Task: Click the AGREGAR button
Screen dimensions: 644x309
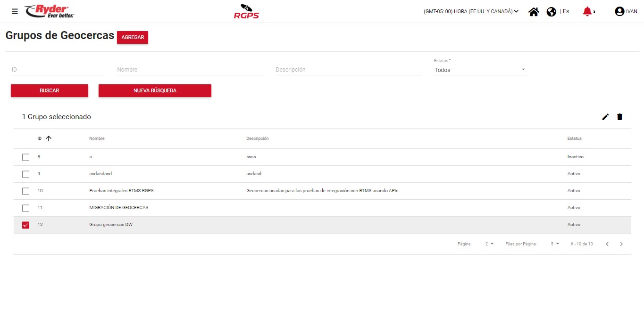Action: click(x=133, y=38)
